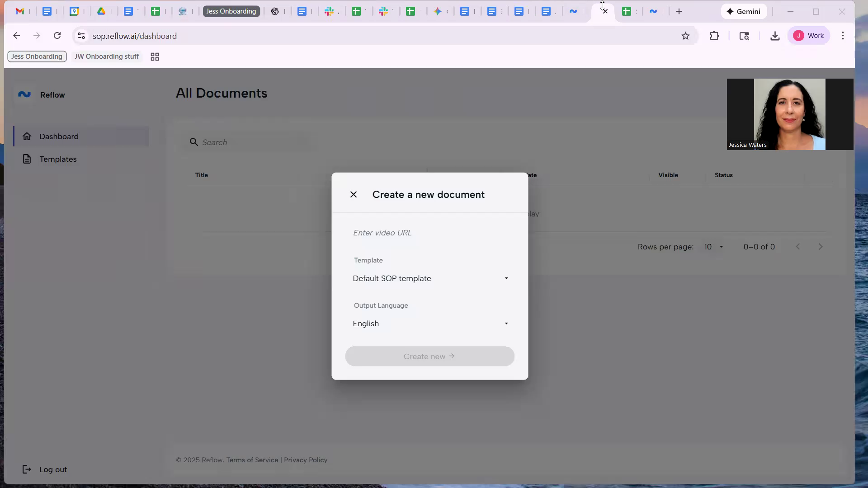Expand the Output Language dropdown

pos(429,324)
